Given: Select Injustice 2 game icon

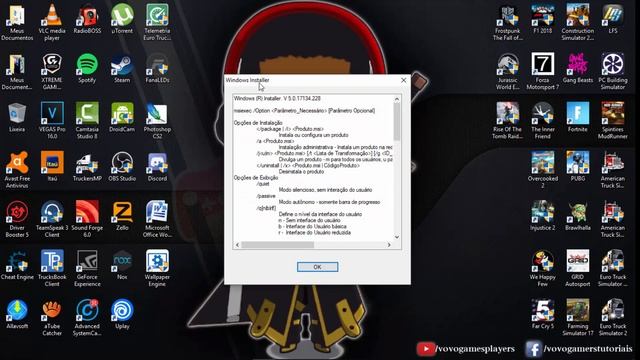Looking at the screenshot, I should click(x=542, y=216).
